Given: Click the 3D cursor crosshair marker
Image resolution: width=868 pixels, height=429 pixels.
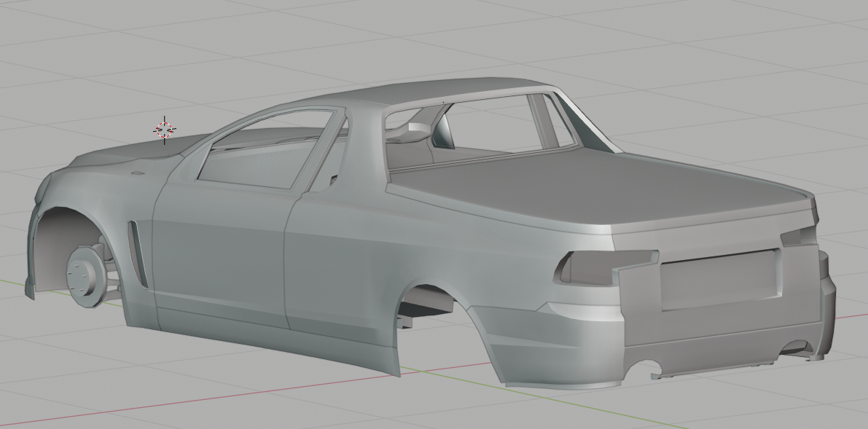Looking at the screenshot, I should tap(165, 130).
